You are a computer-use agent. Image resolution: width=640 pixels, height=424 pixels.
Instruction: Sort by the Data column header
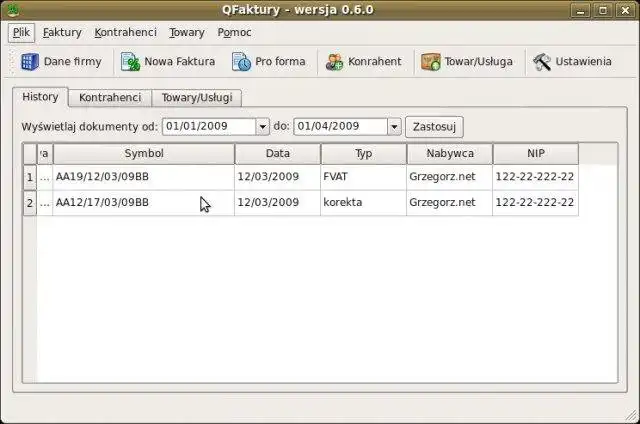[278, 154]
